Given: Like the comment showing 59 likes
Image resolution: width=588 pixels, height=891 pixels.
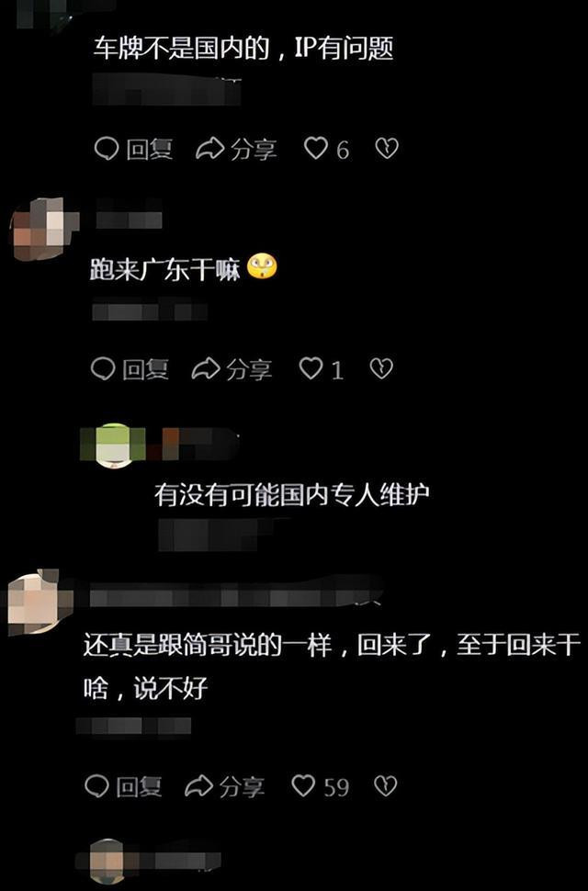Looking at the screenshot, I should [x=303, y=786].
